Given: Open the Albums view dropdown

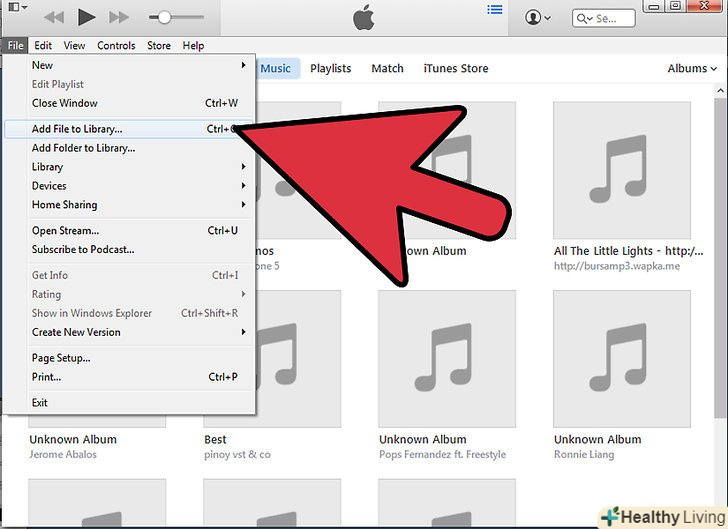Looking at the screenshot, I should 692,68.
